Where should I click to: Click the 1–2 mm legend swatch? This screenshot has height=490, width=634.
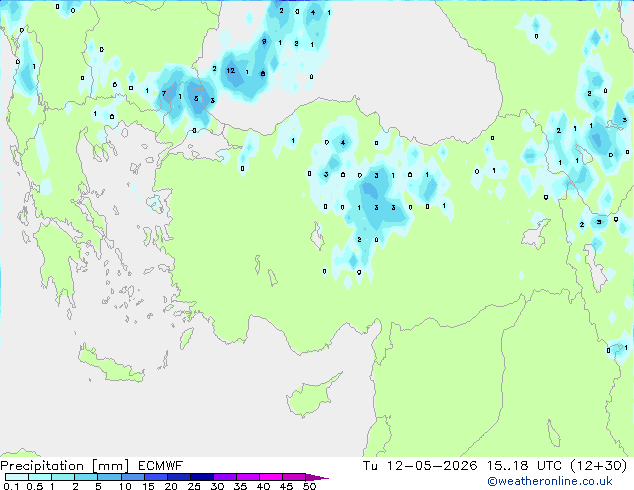click(x=63, y=477)
